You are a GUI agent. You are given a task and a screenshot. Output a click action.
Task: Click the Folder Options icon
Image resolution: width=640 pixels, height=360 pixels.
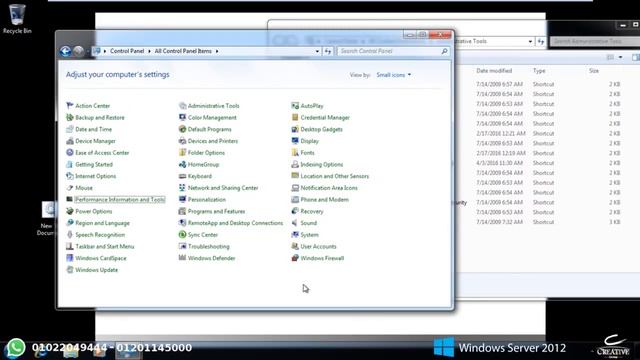point(182,153)
